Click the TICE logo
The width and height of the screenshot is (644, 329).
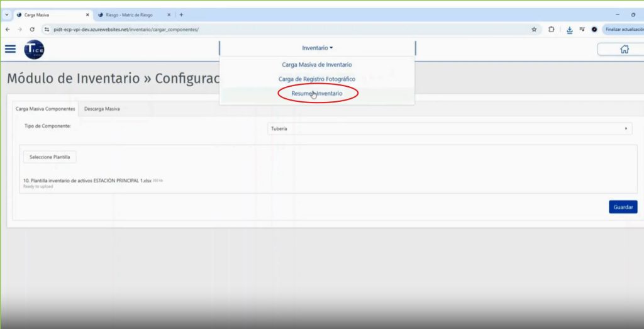tap(33, 50)
